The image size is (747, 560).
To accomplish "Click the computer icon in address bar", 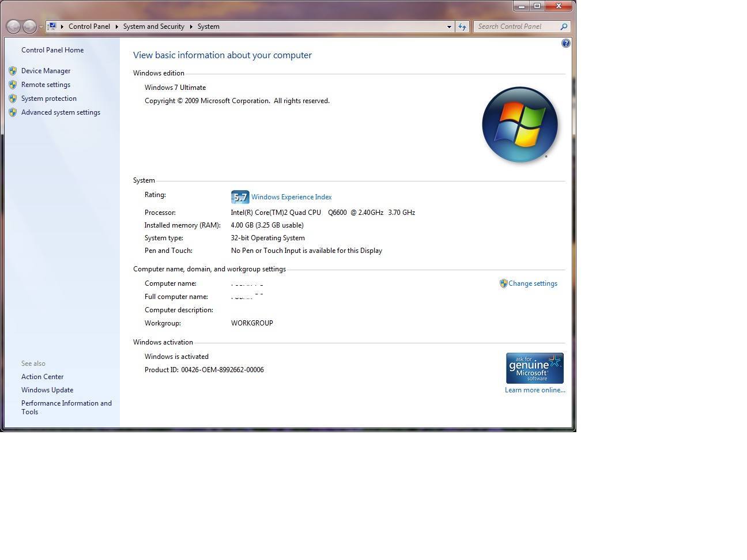I will (x=52, y=26).
